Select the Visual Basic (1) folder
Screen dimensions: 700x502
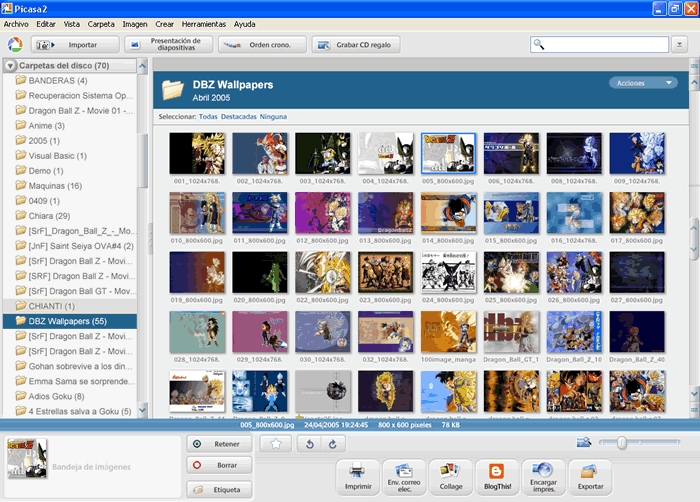tap(70, 156)
